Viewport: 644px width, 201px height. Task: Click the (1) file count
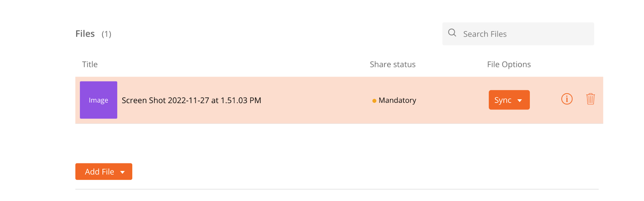106,34
